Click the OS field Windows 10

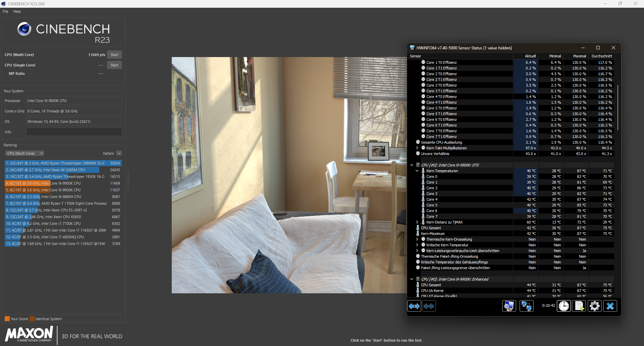coord(74,121)
